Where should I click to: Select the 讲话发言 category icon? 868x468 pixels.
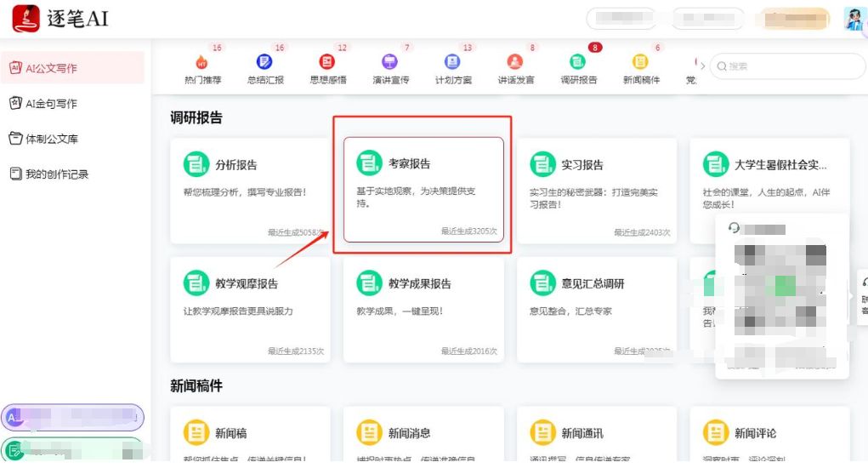(515, 62)
